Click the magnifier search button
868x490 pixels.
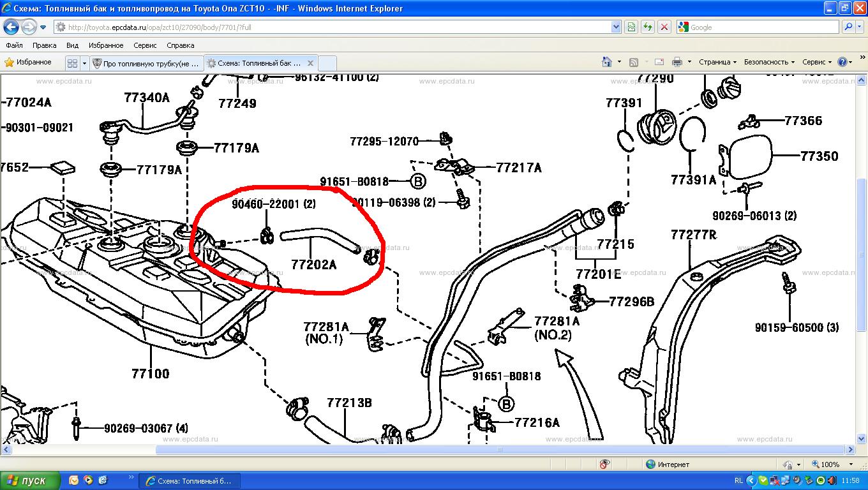click(x=848, y=27)
